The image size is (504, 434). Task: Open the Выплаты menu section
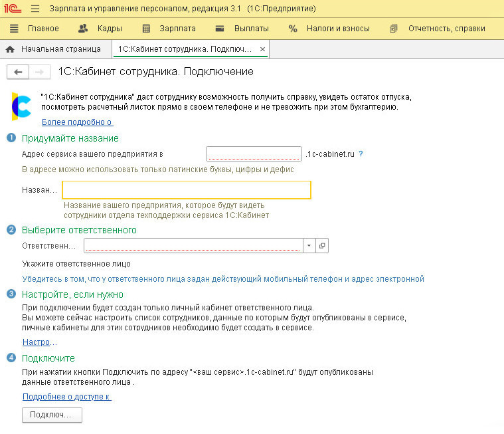click(x=242, y=29)
